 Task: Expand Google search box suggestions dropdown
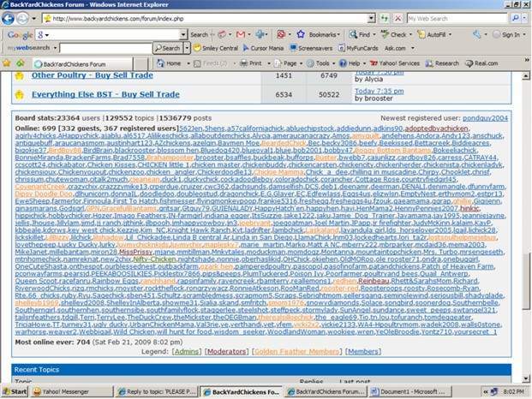tap(183, 34)
